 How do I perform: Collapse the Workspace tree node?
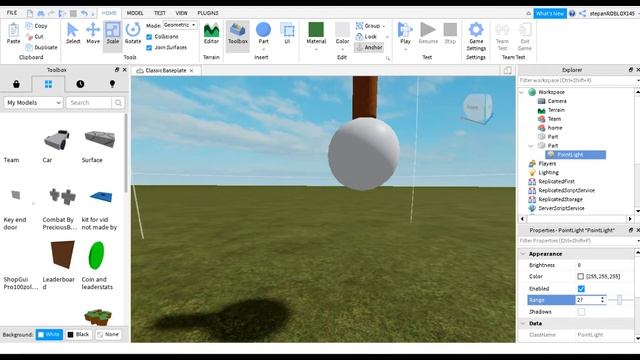(x=522, y=92)
